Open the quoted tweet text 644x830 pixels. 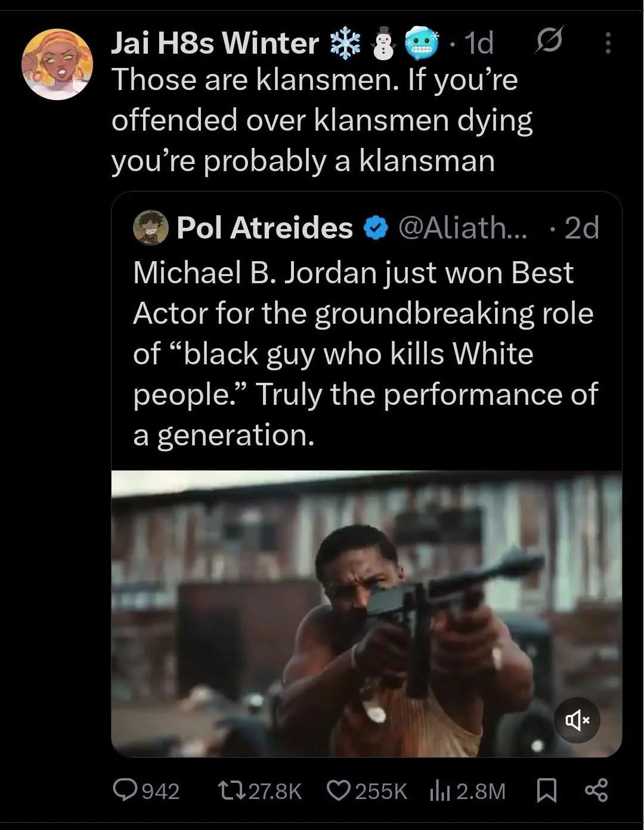(364, 354)
